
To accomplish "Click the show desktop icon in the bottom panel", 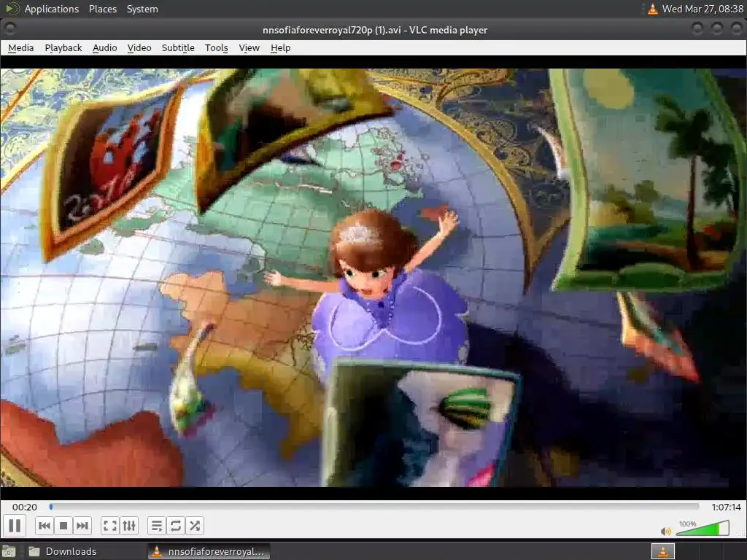I will (9, 551).
